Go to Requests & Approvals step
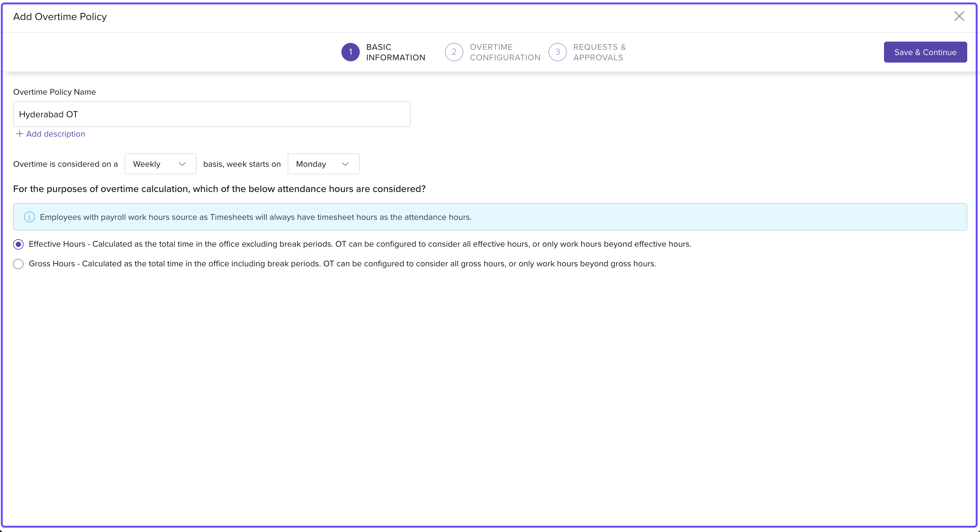Image resolution: width=980 pixels, height=532 pixels. 599,52
